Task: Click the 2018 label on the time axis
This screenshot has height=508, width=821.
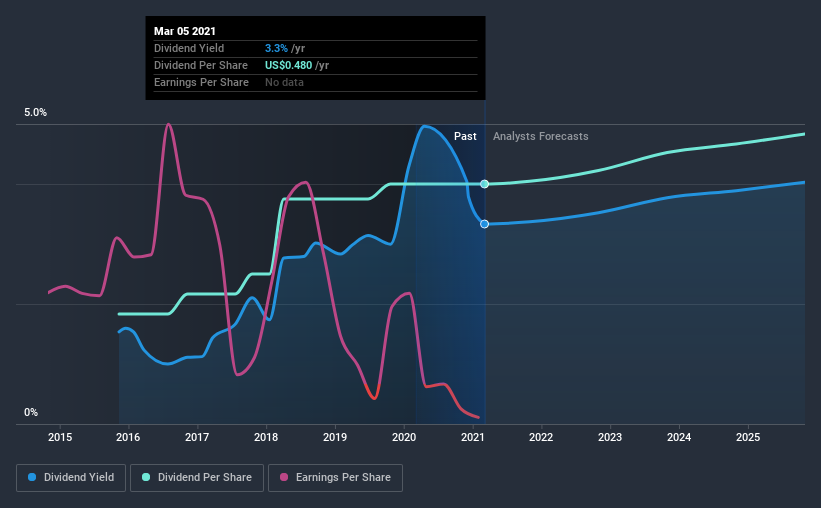Action: [266, 437]
